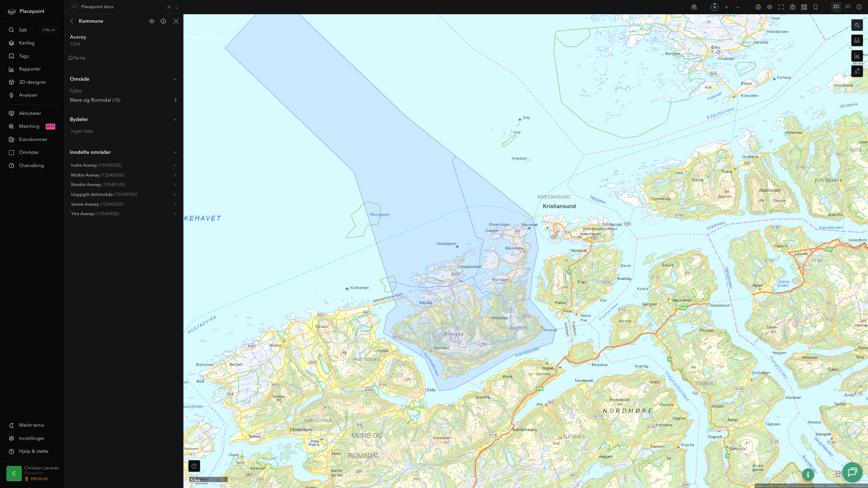Viewport: 868px width, 488px height.
Task: Collapse the Område section
Action: pyautogui.click(x=175, y=79)
